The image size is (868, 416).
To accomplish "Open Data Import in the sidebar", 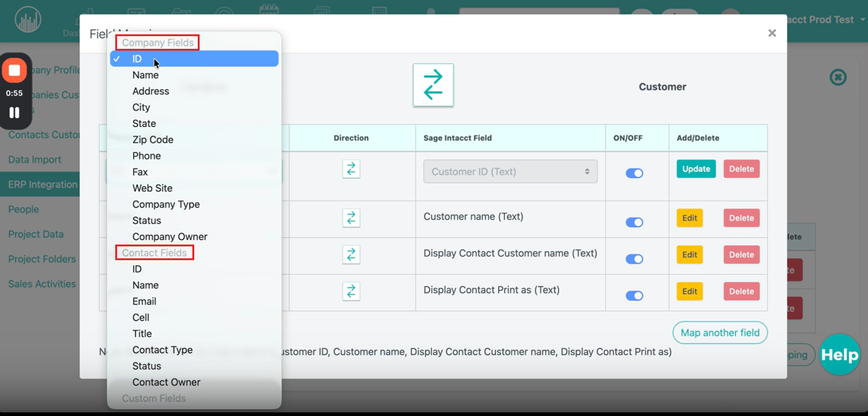I will coord(35,160).
